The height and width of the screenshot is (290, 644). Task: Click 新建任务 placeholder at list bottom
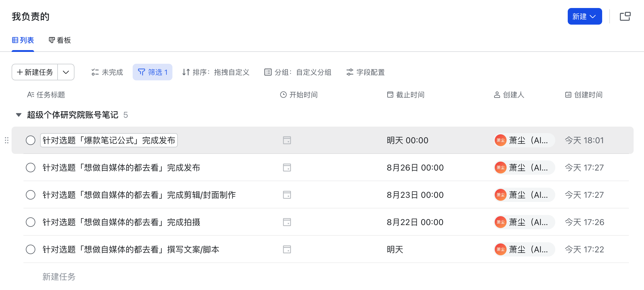pyautogui.click(x=59, y=277)
